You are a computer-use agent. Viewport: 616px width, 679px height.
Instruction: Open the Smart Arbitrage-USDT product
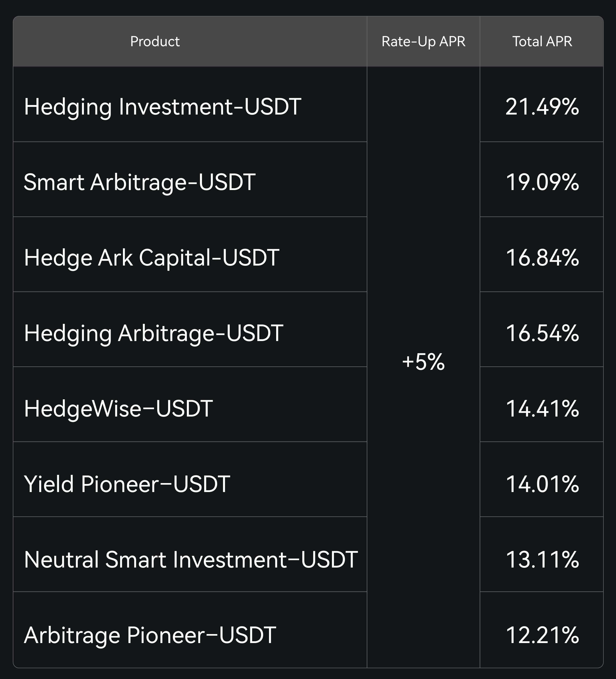pos(139,182)
